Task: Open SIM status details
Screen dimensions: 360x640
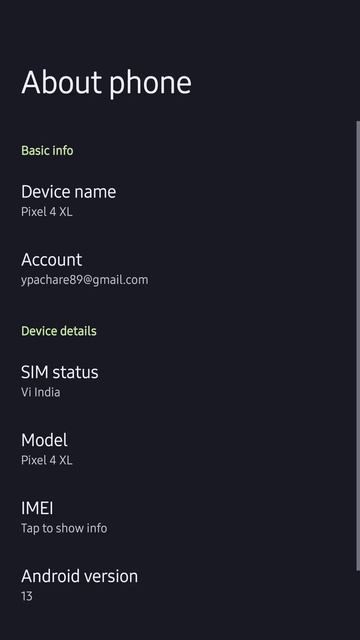Action: coord(178,382)
